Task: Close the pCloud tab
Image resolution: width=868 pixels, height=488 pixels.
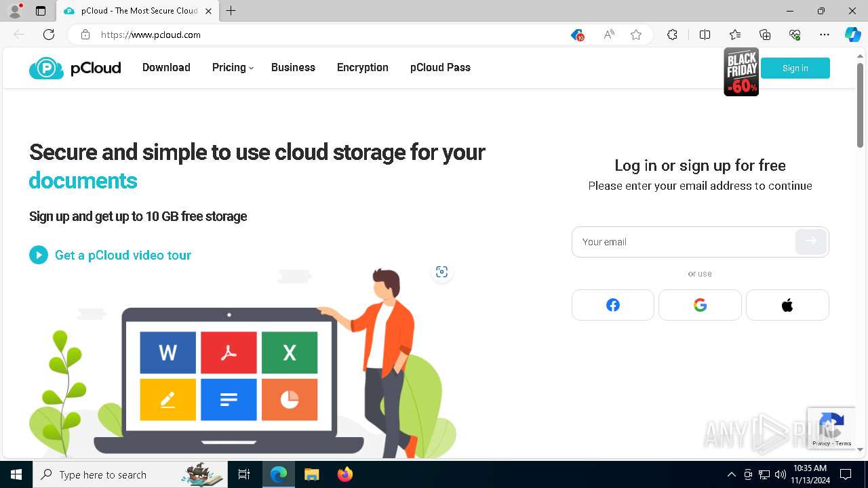Action: point(208,11)
